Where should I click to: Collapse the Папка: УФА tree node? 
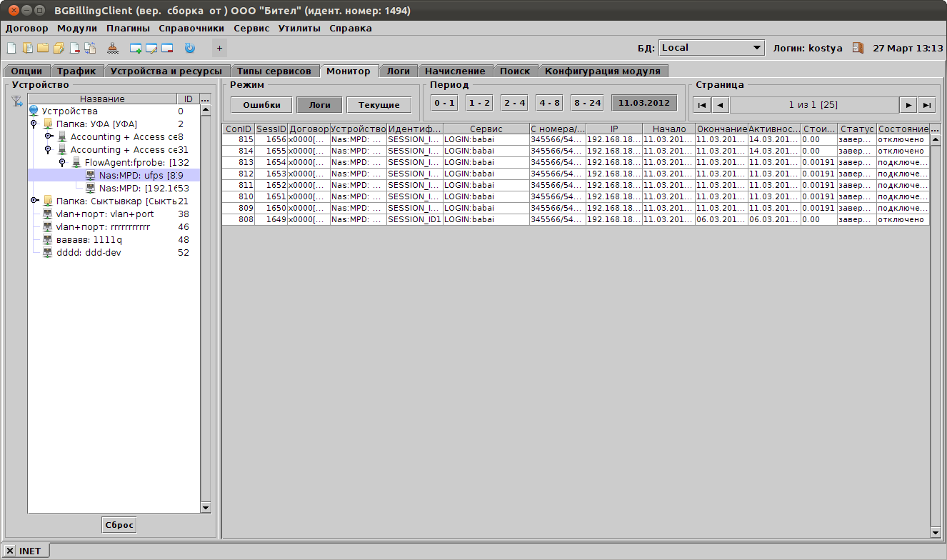pos(34,124)
